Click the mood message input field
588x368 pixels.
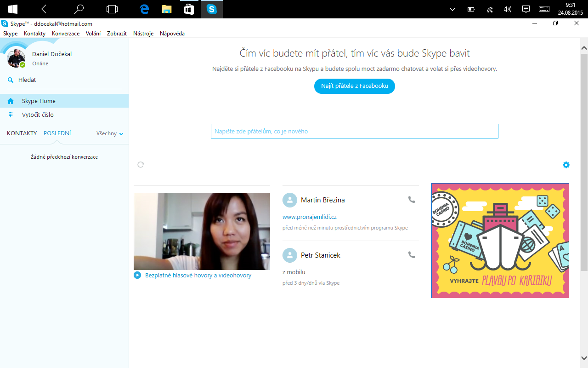point(355,131)
